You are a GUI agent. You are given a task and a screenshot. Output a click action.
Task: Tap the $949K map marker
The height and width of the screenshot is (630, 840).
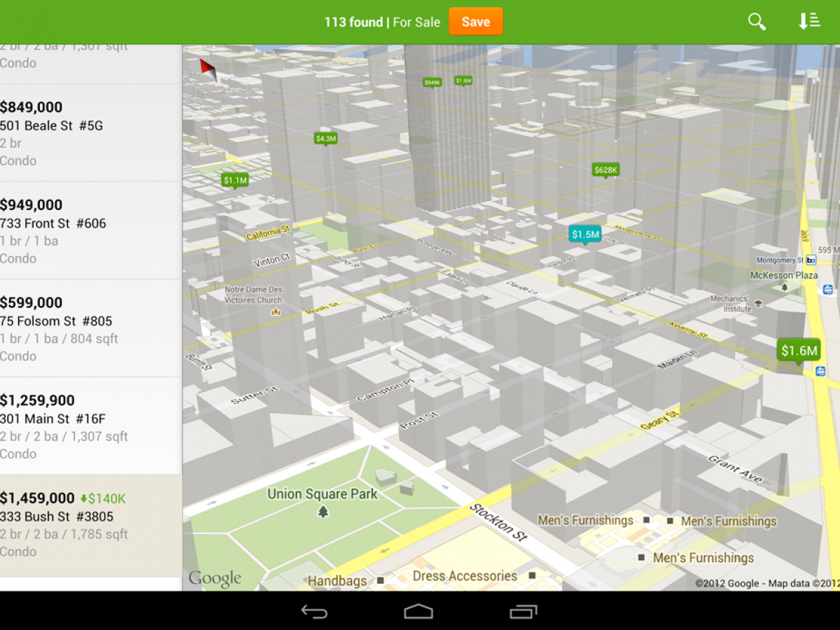432,83
